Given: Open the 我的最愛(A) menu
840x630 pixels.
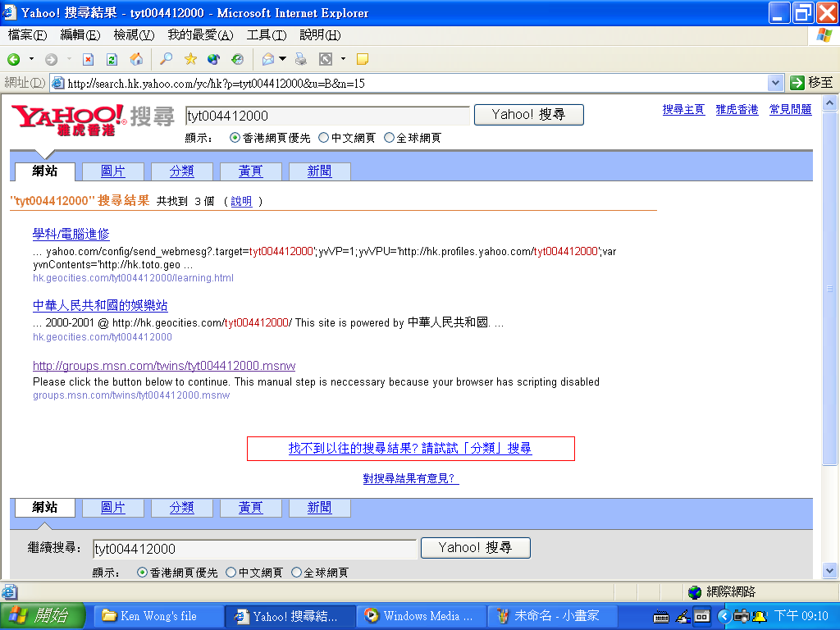Looking at the screenshot, I should coord(200,35).
